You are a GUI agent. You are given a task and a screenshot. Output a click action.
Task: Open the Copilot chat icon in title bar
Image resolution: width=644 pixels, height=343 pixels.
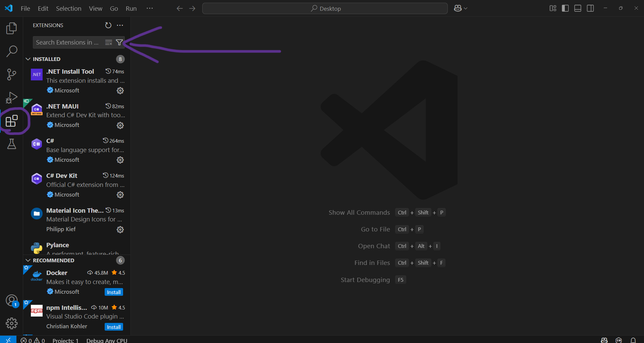(458, 8)
